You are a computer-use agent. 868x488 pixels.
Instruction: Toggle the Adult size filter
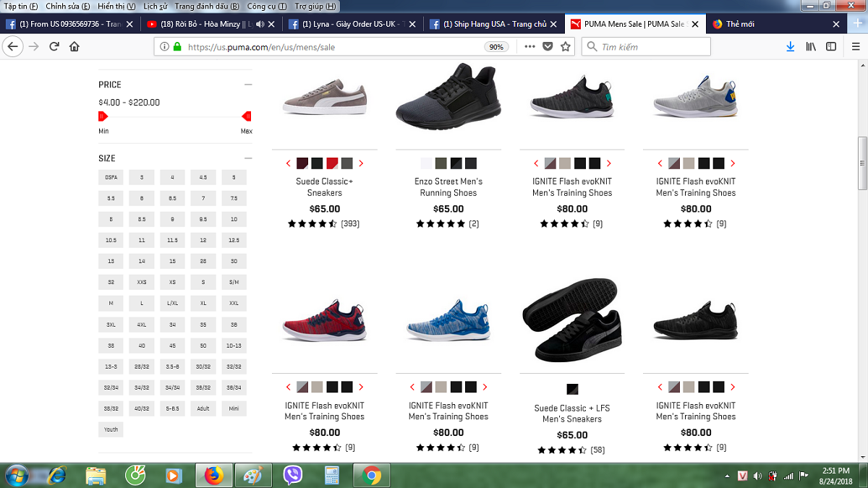pyautogui.click(x=203, y=408)
